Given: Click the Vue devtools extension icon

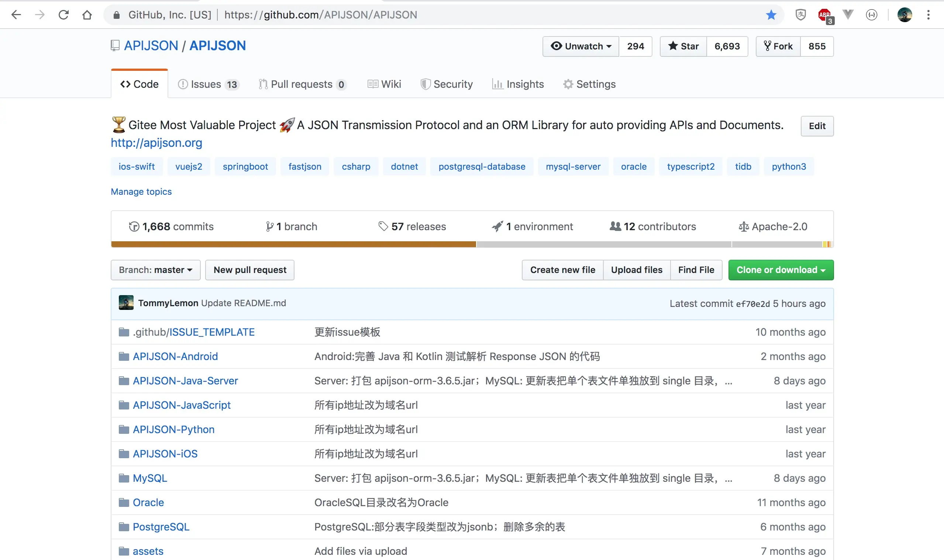Looking at the screenshot, I should pos(848,15).
